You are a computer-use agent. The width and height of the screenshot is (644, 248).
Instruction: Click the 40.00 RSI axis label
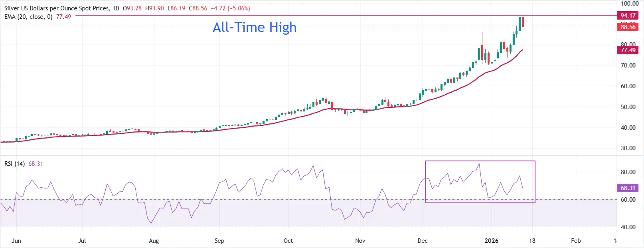628,227
